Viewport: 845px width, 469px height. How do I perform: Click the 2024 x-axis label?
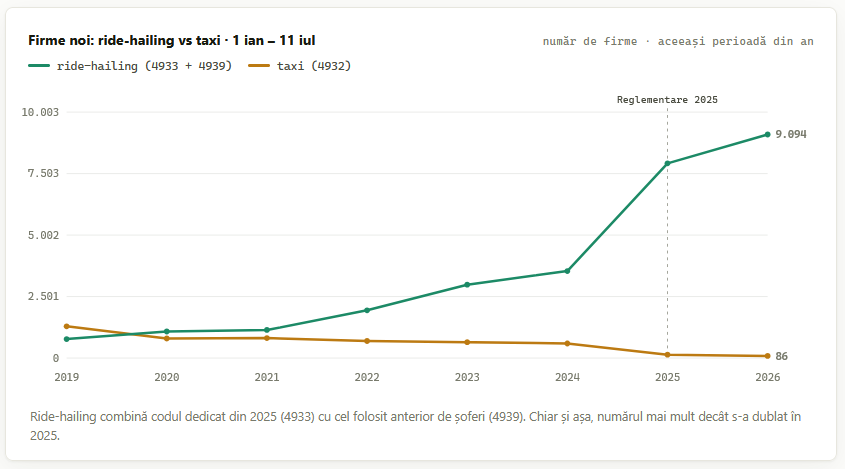click(x=567, y=377)
